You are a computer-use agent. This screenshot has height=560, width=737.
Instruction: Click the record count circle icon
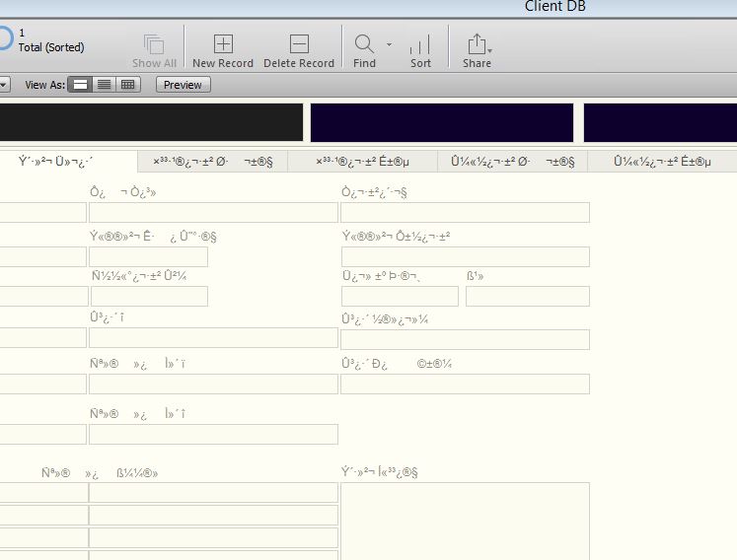coord(5,38)
